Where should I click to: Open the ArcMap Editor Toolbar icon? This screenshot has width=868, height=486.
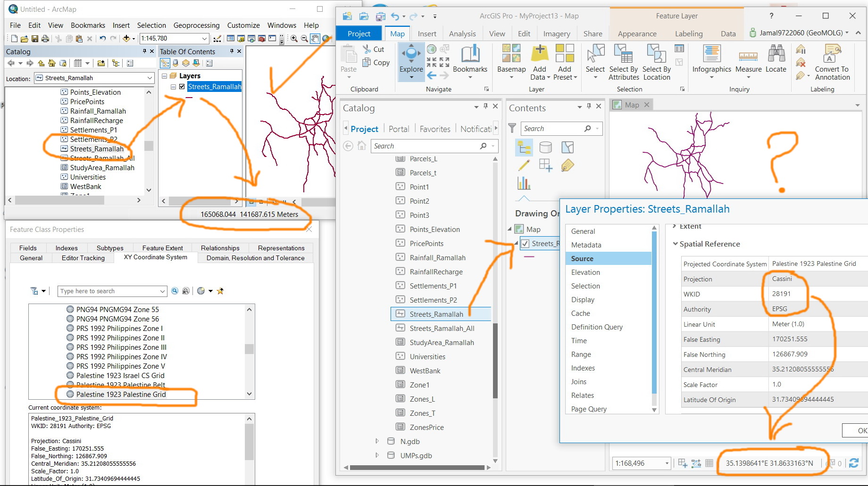pyautogui.click(x=217, y=39)
